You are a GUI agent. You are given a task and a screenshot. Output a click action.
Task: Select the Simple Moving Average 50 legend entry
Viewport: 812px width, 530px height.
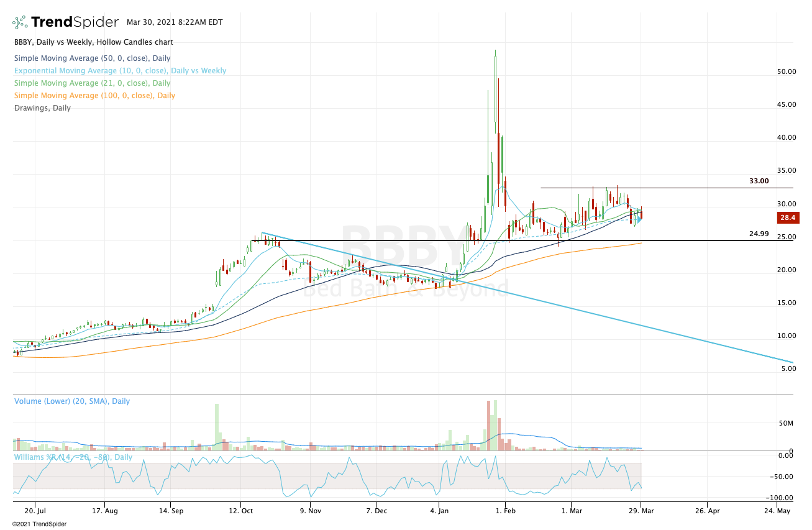coord(93,58)
